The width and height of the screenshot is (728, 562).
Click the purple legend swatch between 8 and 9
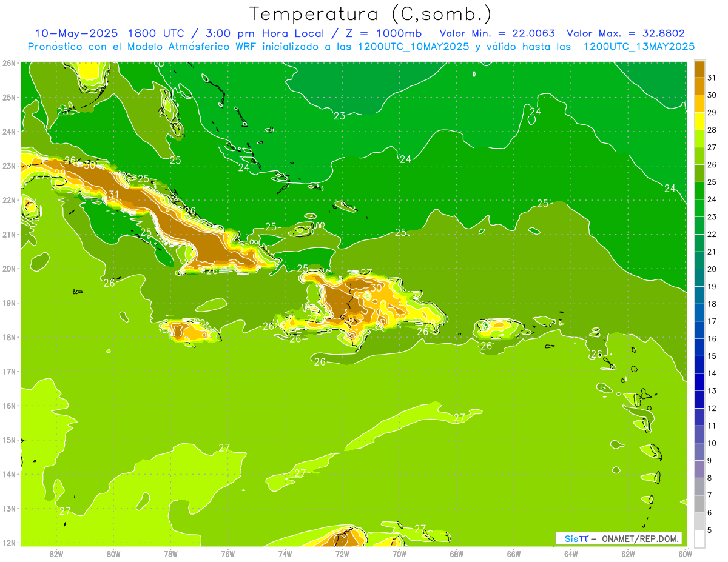pos(700,469)
